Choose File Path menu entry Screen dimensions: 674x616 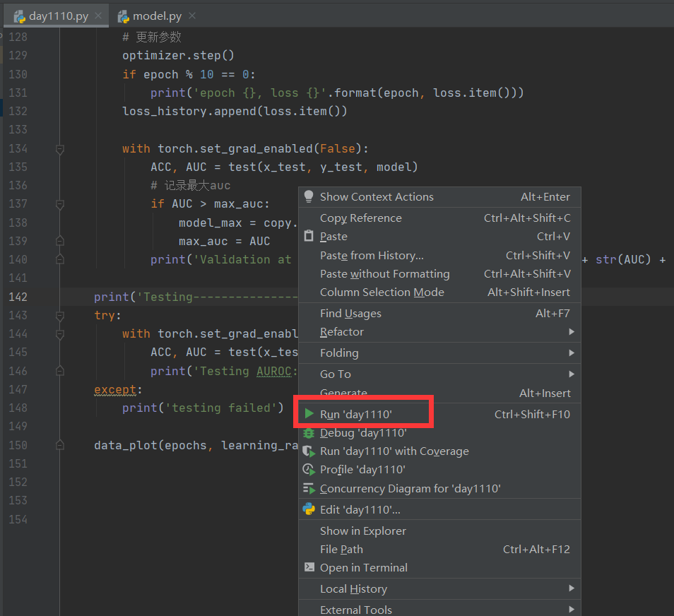coord(439,550)
